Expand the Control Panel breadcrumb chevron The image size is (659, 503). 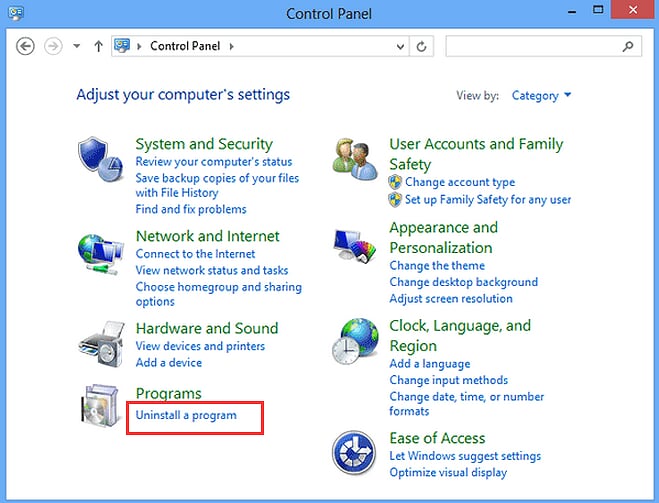tap(232, 46)
